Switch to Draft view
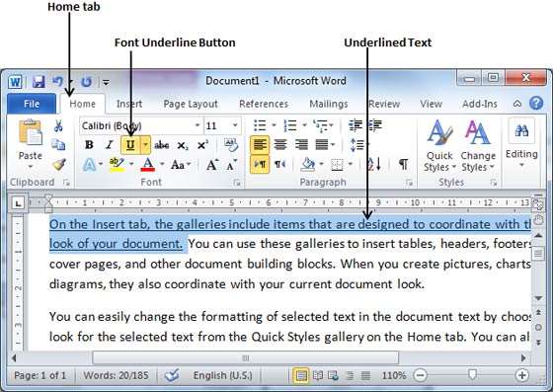Viewport: 553px width, 392px height. pyautogui.click(x=365, y=376)
